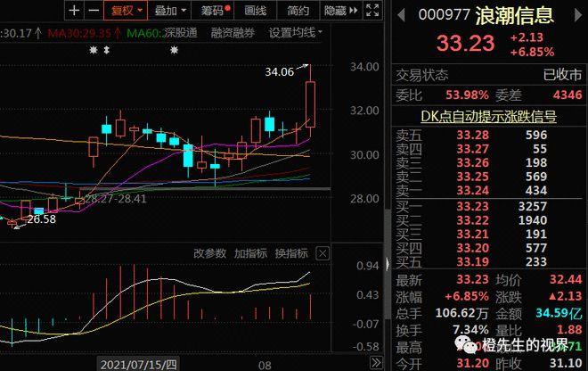Switch to 简约 view
Screen dimensions: 588x371
[298, 10]
